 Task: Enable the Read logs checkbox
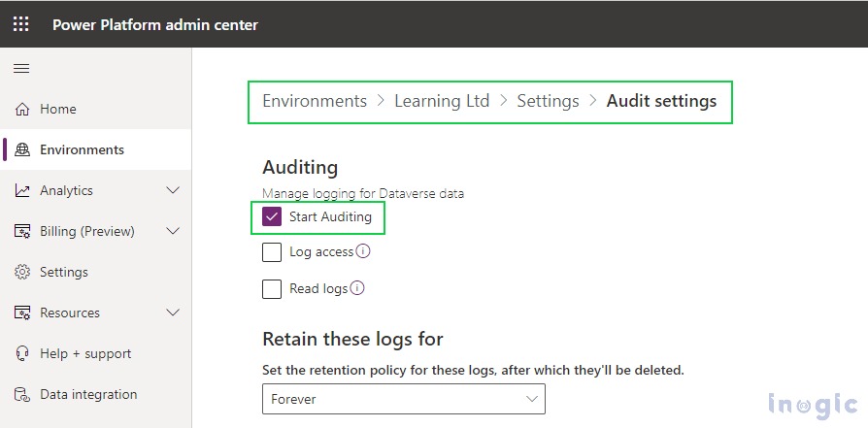coord(272,289)
